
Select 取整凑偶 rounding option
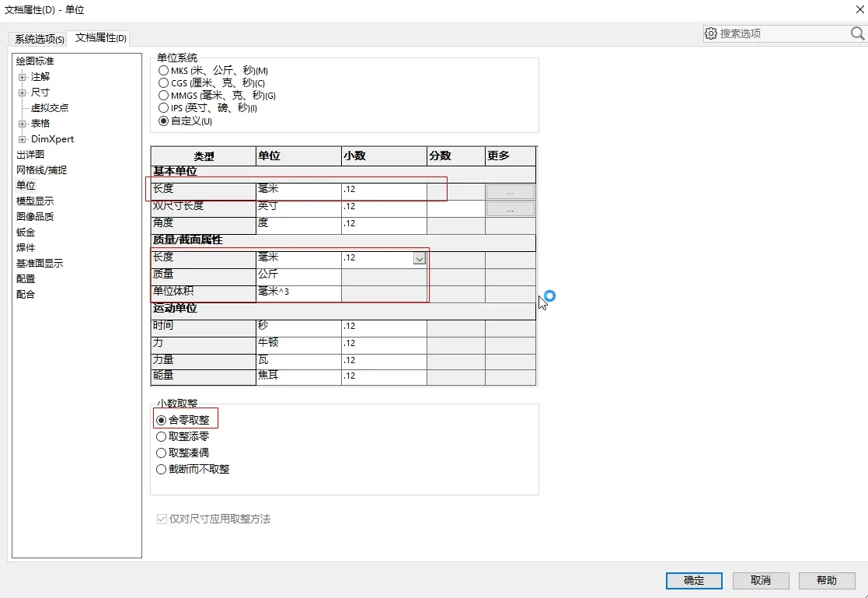161,453
